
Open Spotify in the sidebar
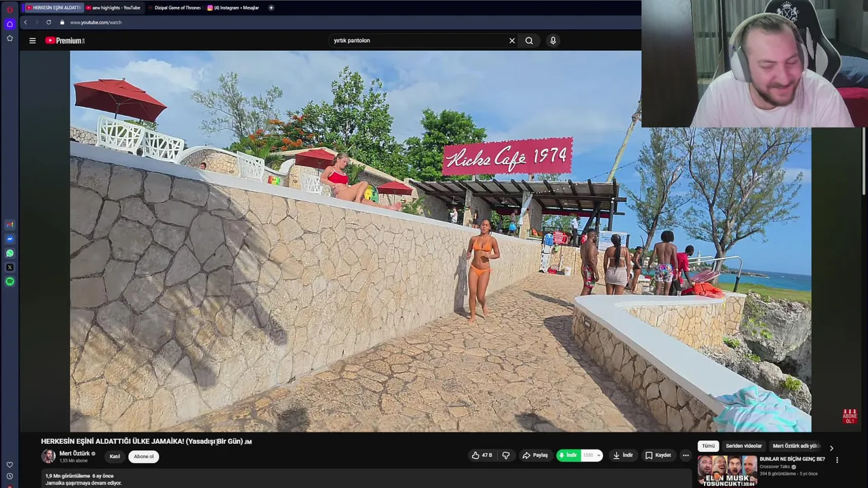(9, 281)
